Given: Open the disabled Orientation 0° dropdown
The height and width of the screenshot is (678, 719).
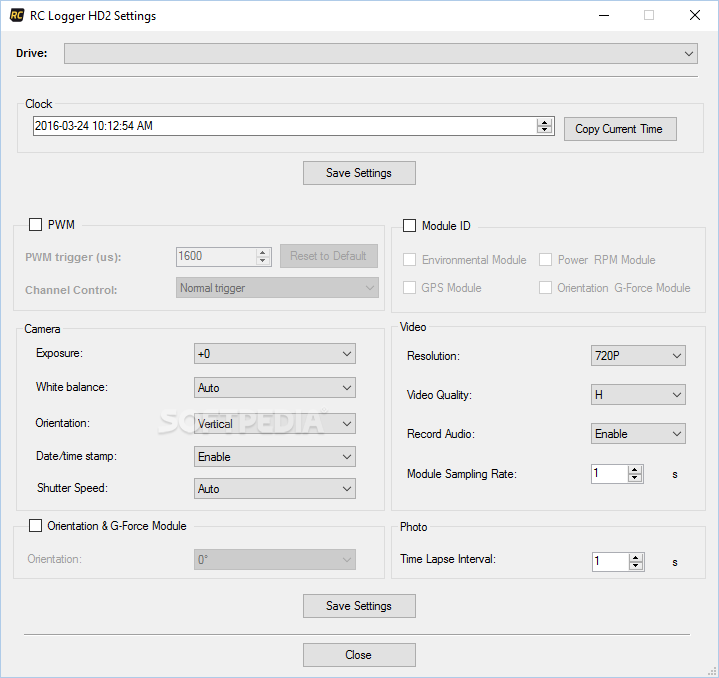Looking at the screenshot, I should [275, 560].
